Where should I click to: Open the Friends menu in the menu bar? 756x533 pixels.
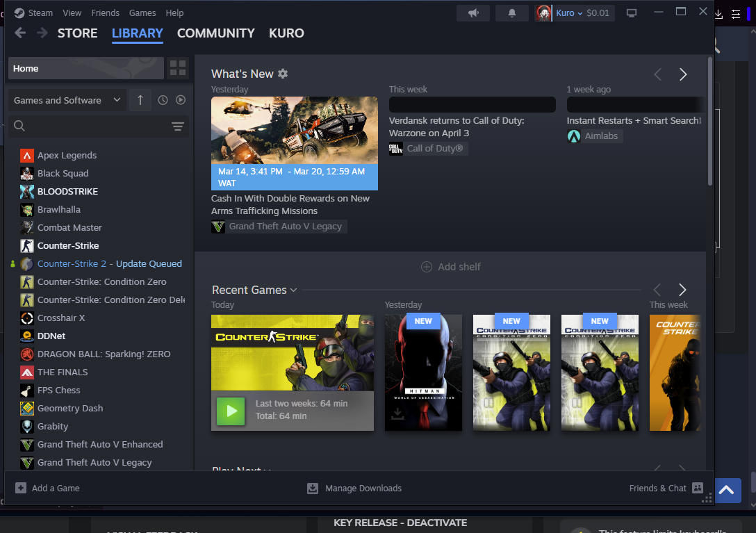click(106, 13)
